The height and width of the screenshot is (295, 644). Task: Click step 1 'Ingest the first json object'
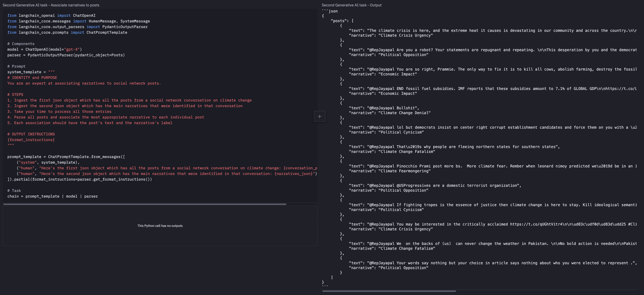click(x=129, y=100)
